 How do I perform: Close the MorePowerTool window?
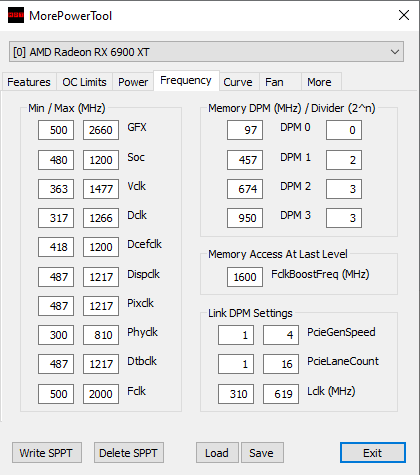[404, 15]
